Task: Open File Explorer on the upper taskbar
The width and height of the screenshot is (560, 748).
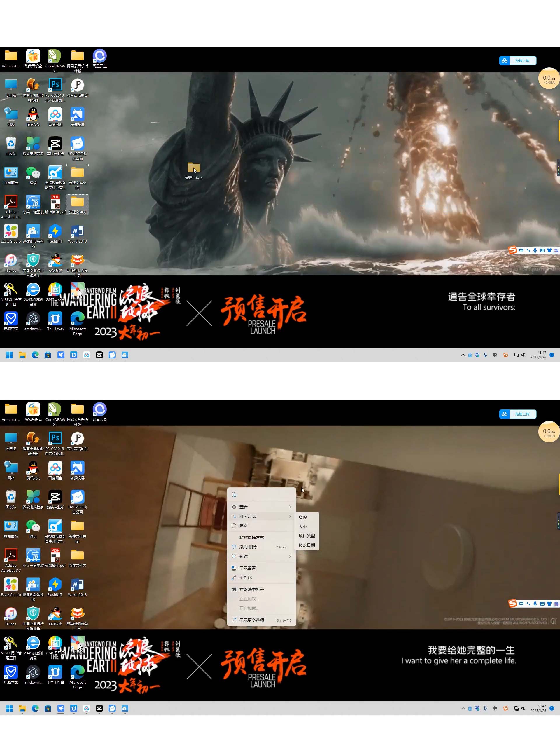Action: tap(22, 355)
